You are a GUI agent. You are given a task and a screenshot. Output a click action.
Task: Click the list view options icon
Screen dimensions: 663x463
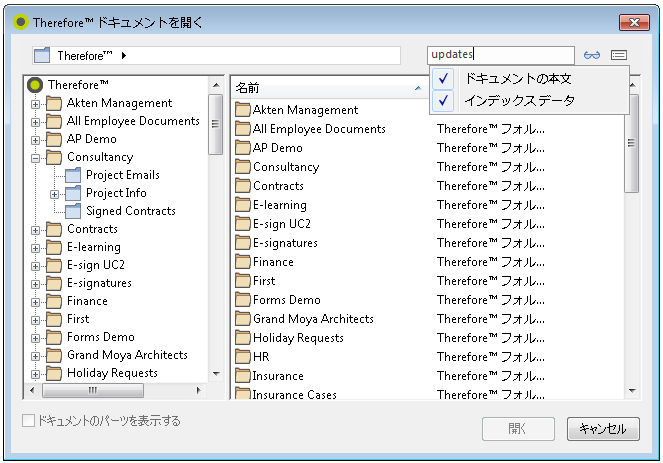coord(619,55)
